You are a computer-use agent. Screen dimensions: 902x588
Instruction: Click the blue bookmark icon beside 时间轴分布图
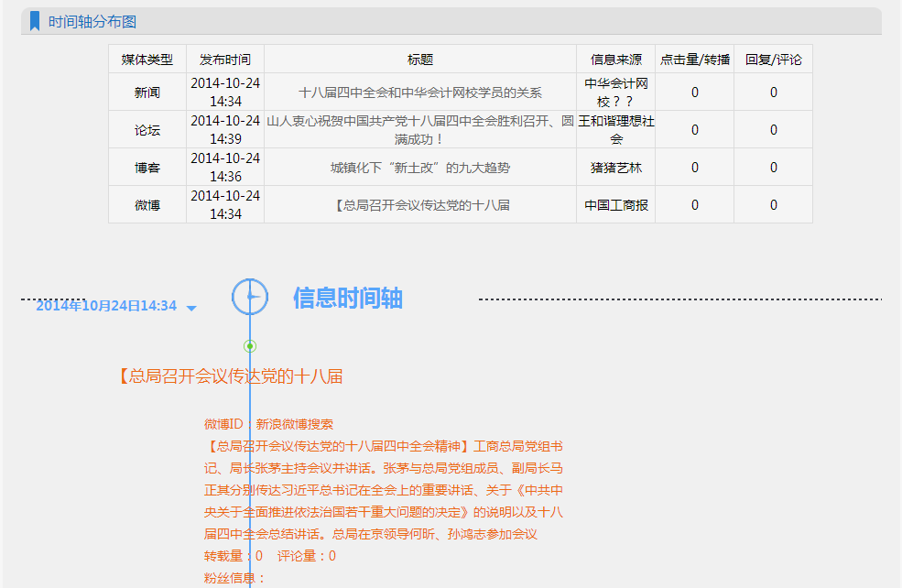point(35,21)
